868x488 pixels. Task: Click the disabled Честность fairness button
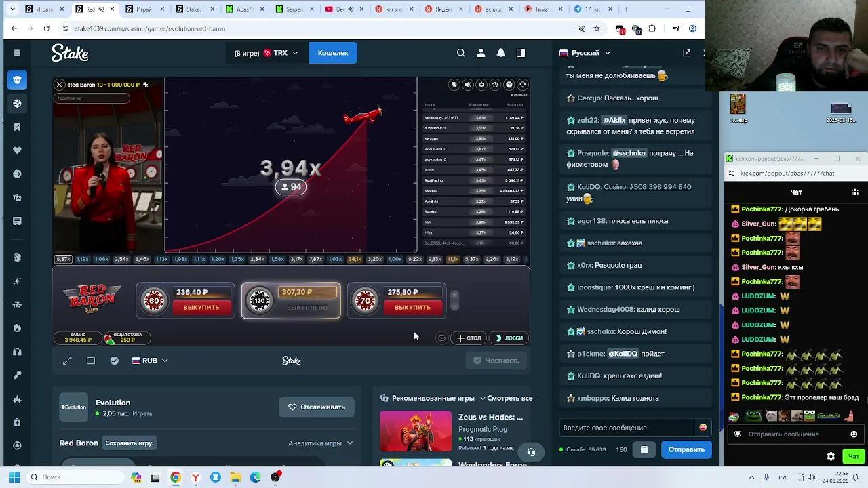point(496,361)
